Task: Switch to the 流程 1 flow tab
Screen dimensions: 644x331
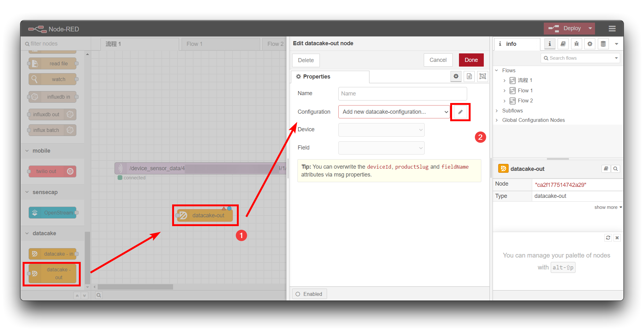Action: click(140, 44)
